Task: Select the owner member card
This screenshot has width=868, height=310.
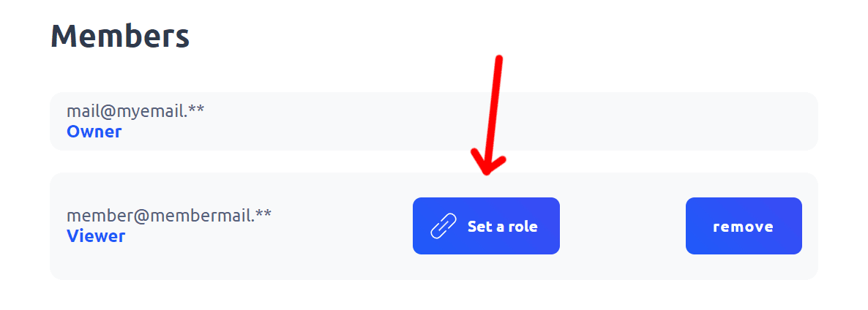Action: pyautogui.click(x=434, y=121)
